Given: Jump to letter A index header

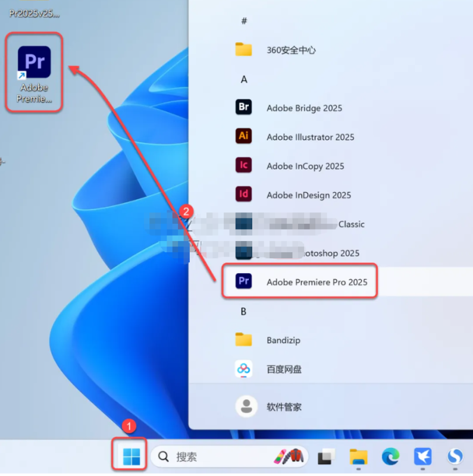Looking at the screenshot, I should pos(244,79).
